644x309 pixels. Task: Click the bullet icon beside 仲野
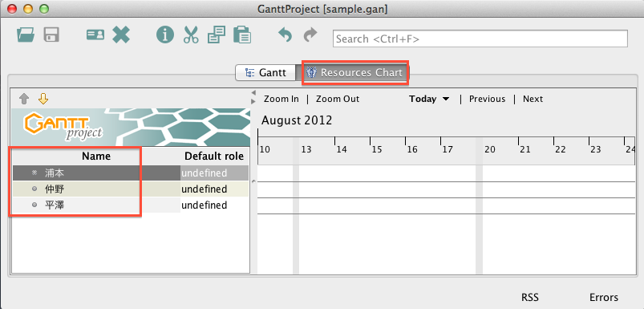34,189
